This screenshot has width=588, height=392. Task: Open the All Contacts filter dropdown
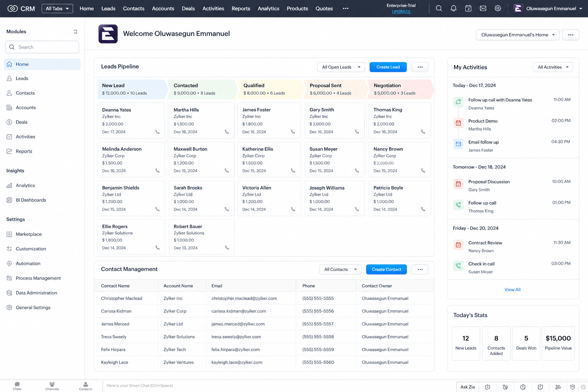(340, 269)
